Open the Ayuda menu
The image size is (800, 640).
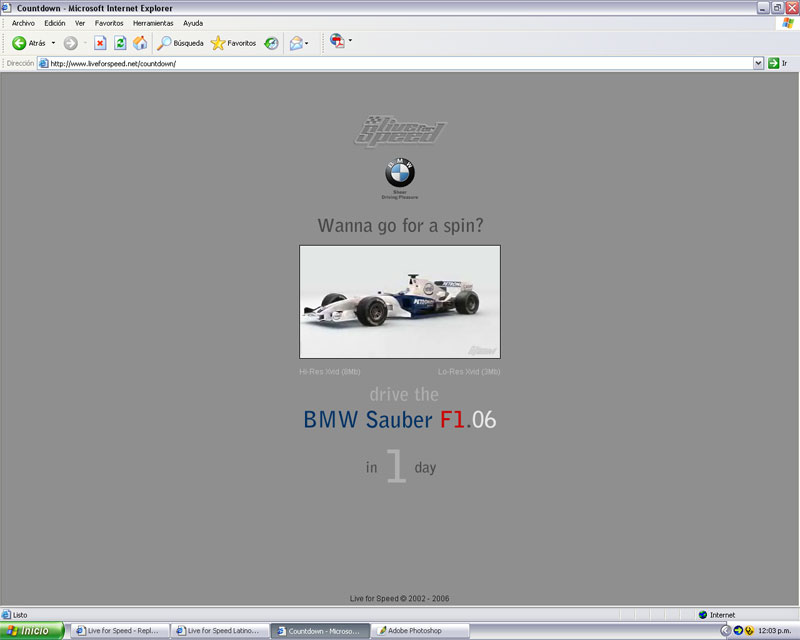pos(193,23)
